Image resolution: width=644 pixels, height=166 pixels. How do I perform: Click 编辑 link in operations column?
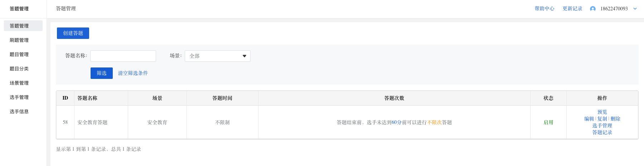[x=589, y=119]
